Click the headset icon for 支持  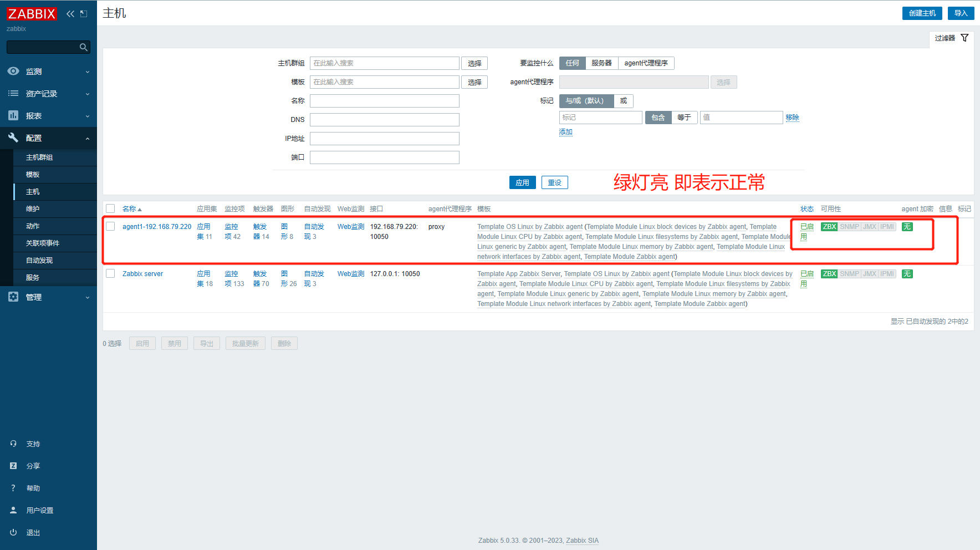coord(13,444)
